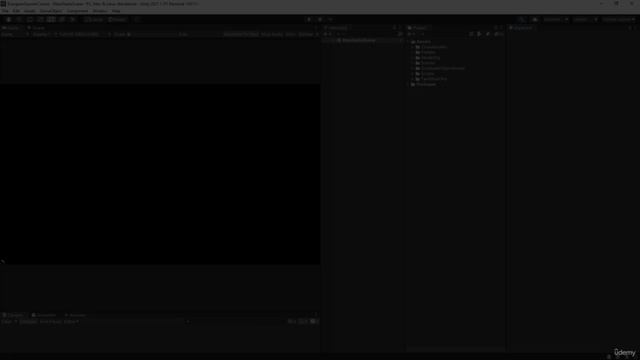Open the File menu
The width and height of the screenshot is (640, 360).
tap(5, 11)
